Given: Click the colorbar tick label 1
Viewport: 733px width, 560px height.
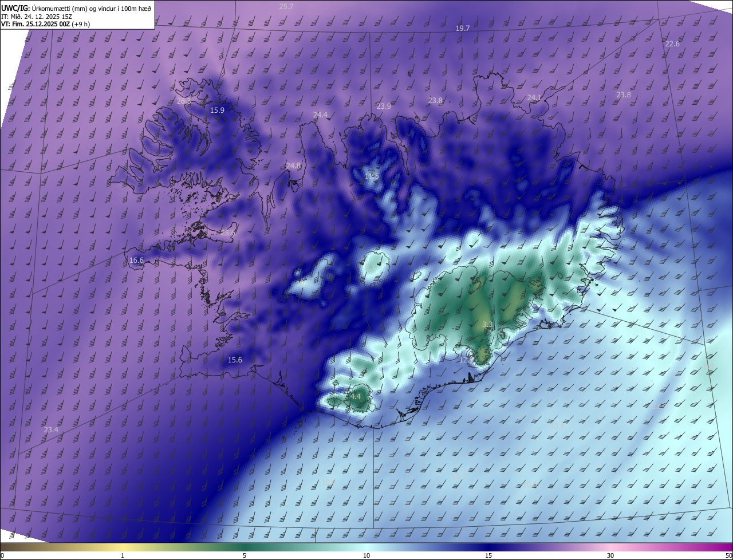Looking at the screenshot, I should (123, 555).
